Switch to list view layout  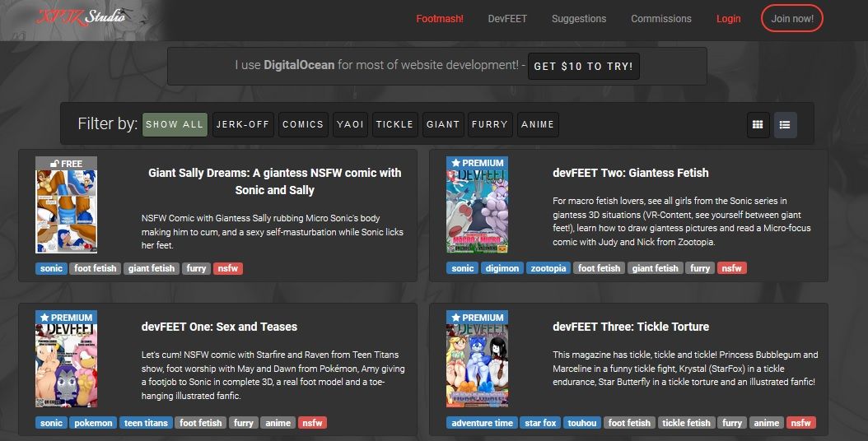pos(785,125)
